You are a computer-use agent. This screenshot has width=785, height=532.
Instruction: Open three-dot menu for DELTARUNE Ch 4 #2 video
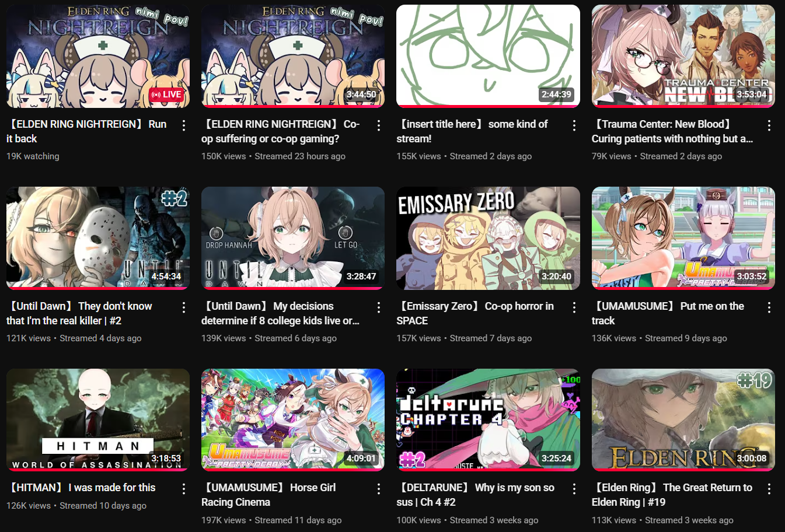pyautogui.click(x=574, y=489)
